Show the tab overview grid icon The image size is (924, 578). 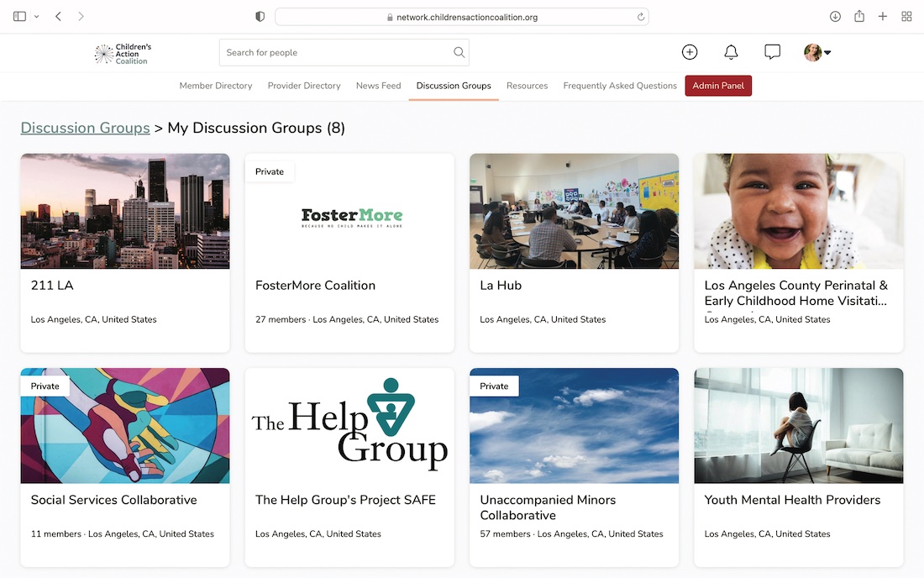point(907,17)
